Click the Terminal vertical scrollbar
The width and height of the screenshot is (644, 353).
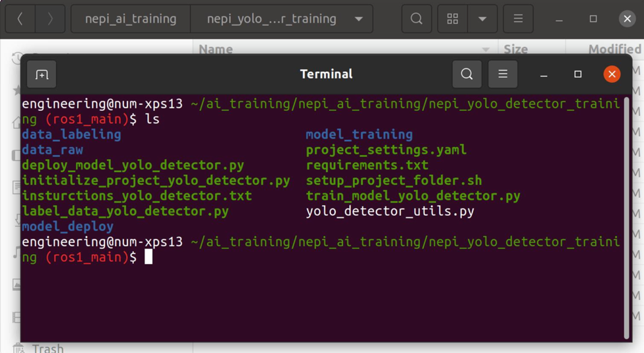(626, 218)
